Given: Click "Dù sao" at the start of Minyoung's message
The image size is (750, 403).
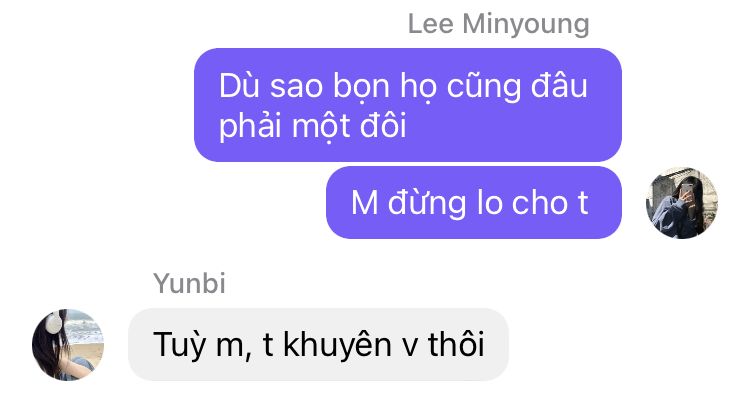Looking at the screenshot, I should tap(271, 86).
